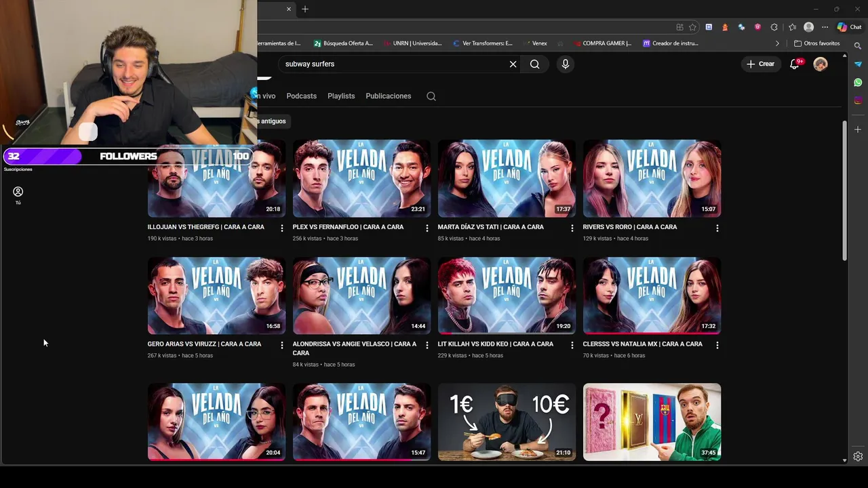Open the YouTube account avatar menu
Viewport: 868px width, 488px height.
click(821, 64)
